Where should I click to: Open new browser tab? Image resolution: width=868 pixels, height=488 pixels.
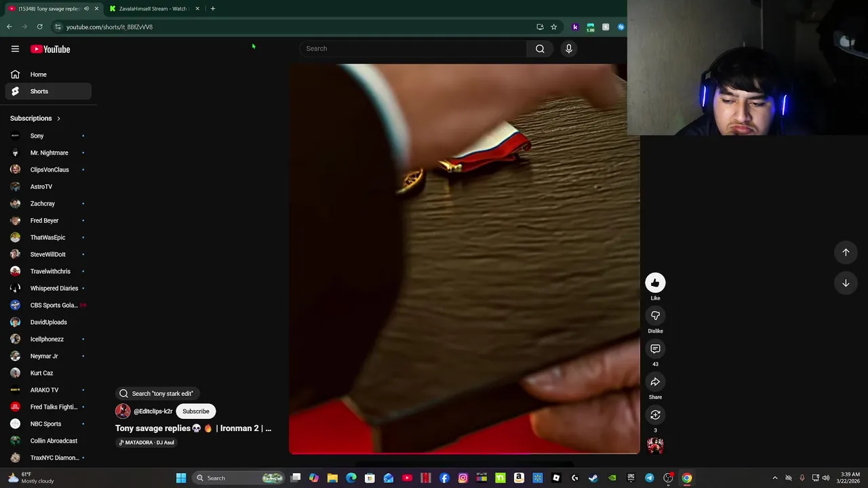pos(212,9)
